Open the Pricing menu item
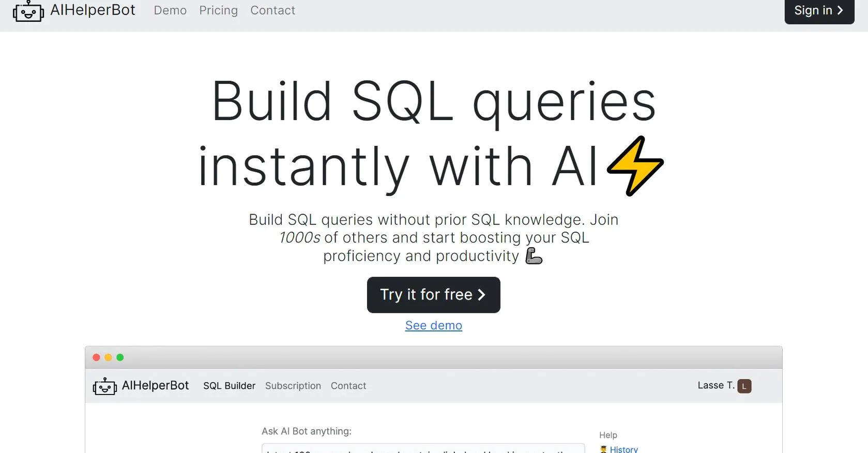 point(218,10)
